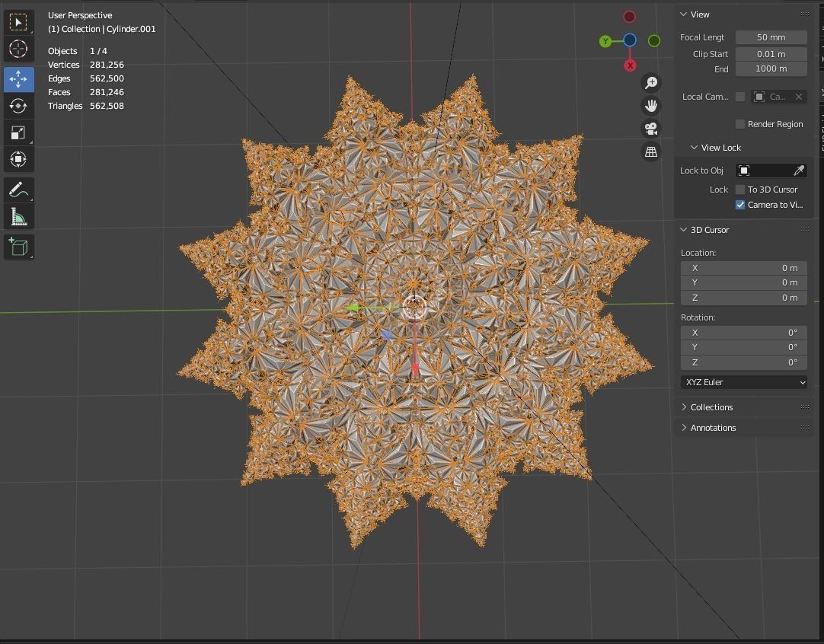Click the cursor Rotation Y field
This screenshot has height=644, width=824.
(743, 347)
